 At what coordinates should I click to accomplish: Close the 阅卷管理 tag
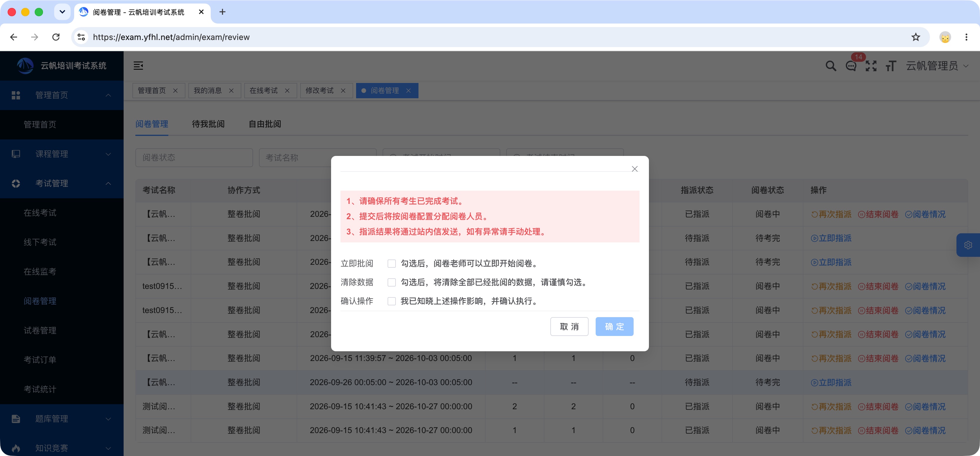408,91
